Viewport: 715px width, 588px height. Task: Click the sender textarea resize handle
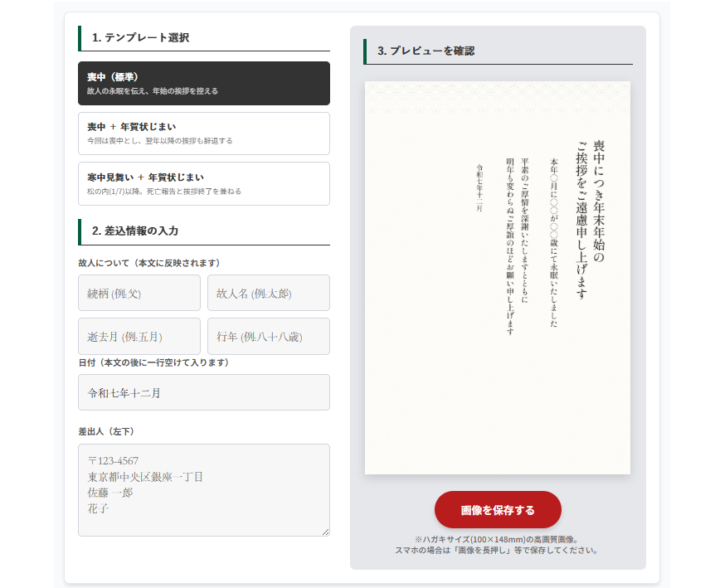(325, 532)
